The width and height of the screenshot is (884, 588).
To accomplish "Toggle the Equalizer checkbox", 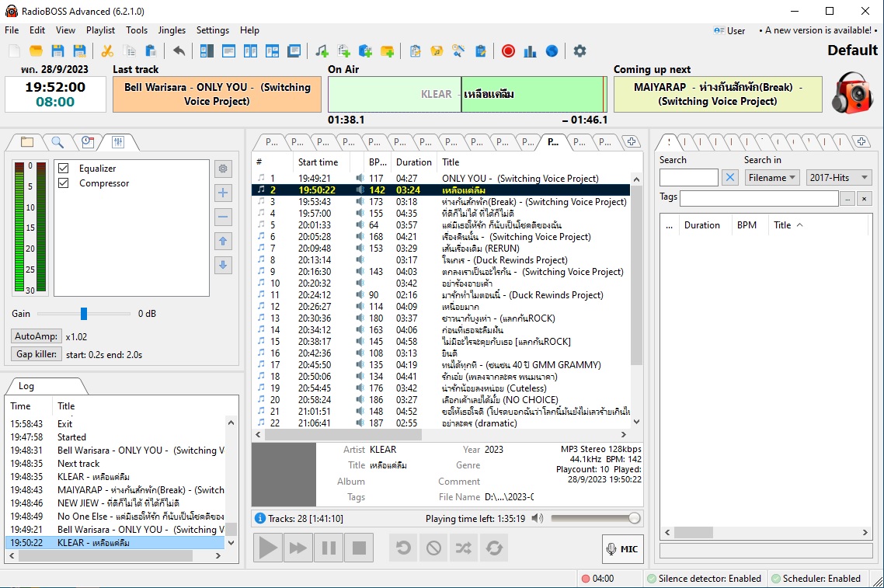I will pos(64,169).
